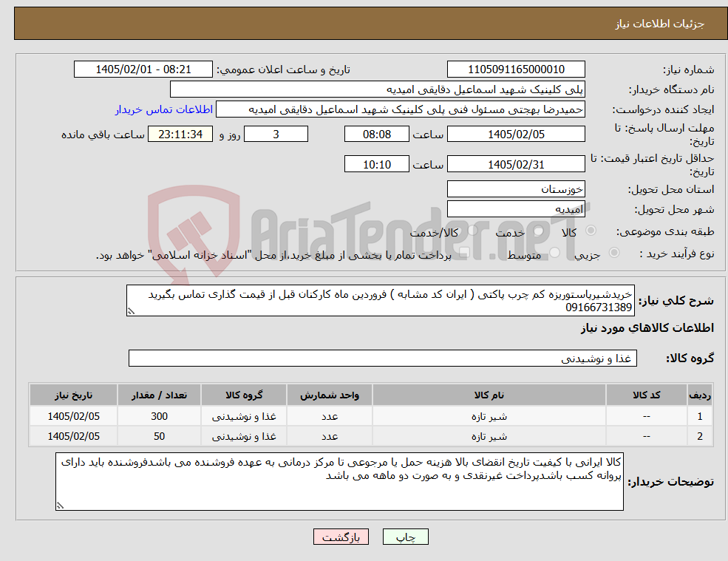The image size is (728, 561).
Task: Click the deadline time field 08:08
Action: tap(376, 135)
